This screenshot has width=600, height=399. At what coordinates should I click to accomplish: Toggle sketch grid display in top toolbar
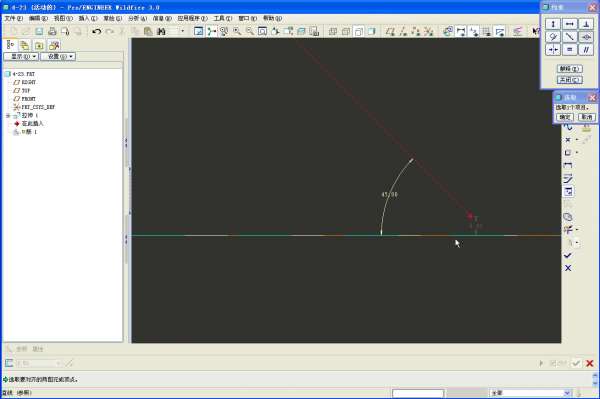pyautogui.click(x=486, y=31)
